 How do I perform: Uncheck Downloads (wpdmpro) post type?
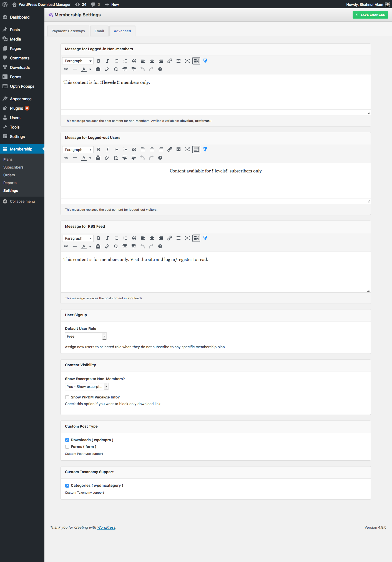67,440
